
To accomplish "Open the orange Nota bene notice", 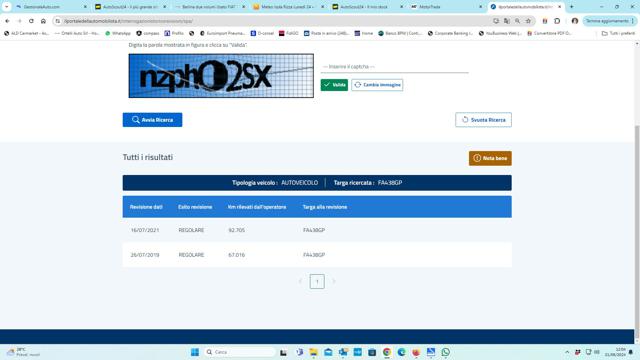I will point(490,158).
